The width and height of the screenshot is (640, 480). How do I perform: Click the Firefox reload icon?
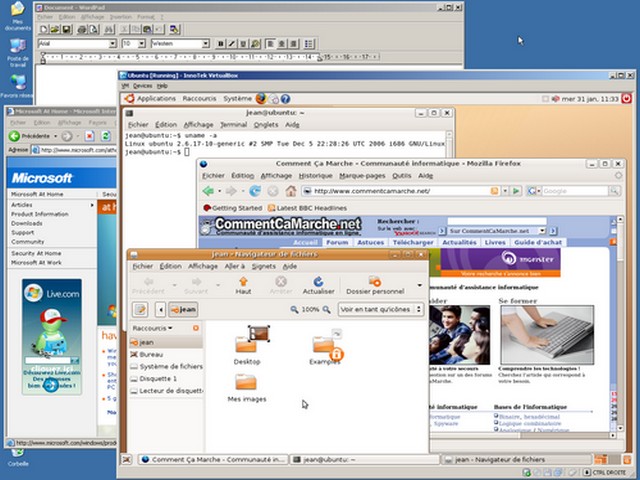[255, 191]
